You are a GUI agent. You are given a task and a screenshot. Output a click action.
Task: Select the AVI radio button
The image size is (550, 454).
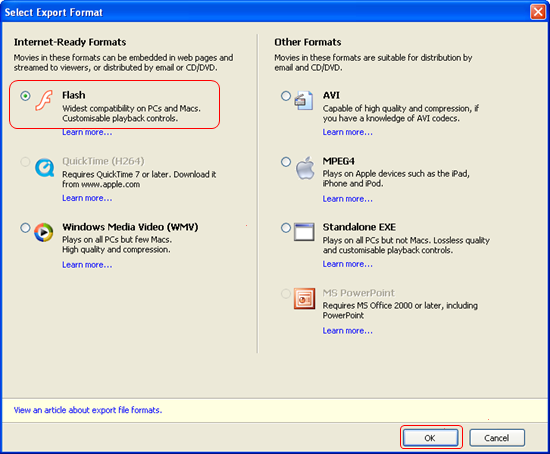286,96
